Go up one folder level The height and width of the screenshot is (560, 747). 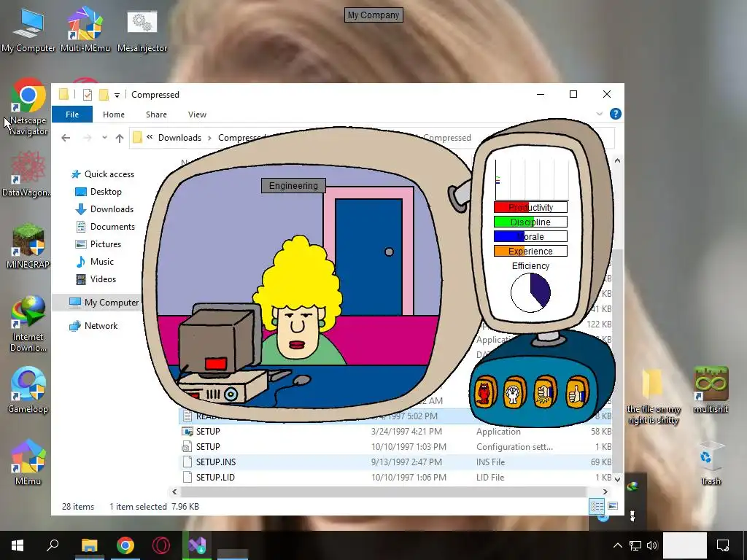(x=120, y=138)
